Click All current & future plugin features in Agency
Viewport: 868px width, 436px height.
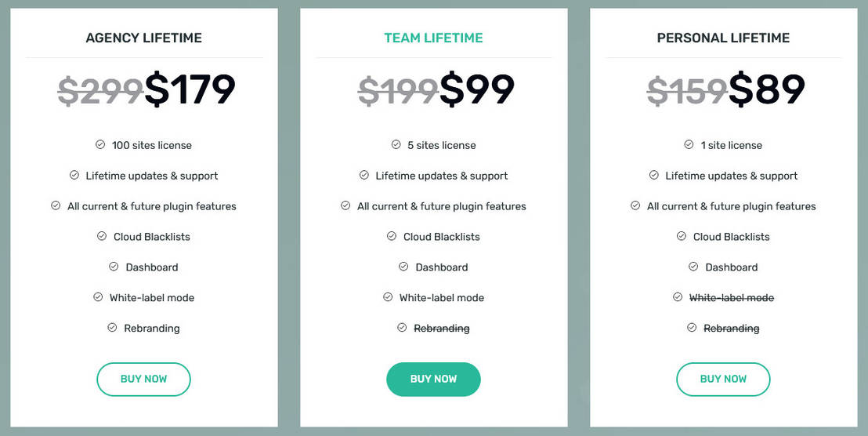(151, 206)
